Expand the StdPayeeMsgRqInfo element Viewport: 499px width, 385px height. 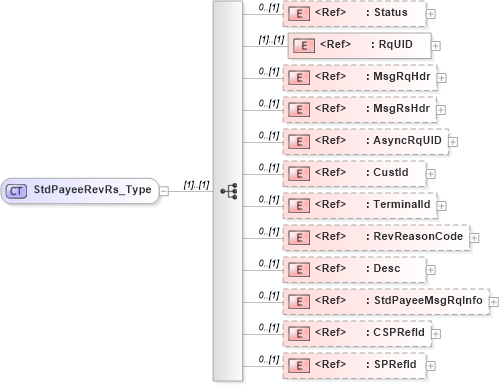click(x=494, y=302)
